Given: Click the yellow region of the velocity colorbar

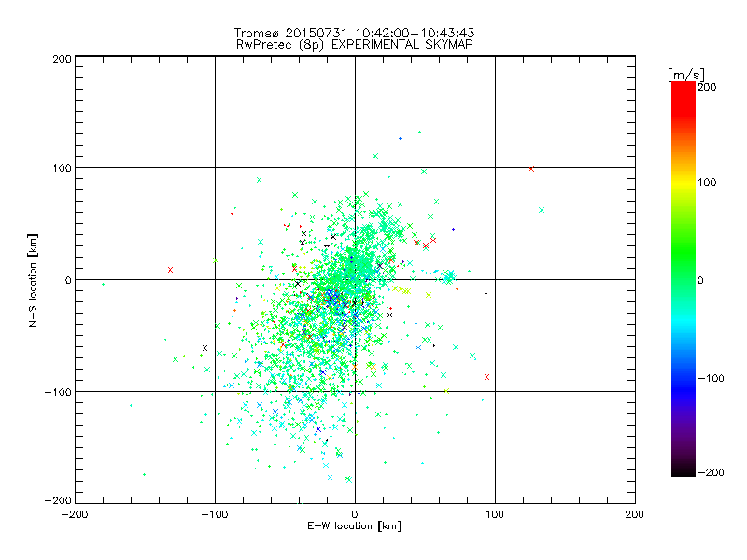Looking at the screenshot, I should pos(684,183).
